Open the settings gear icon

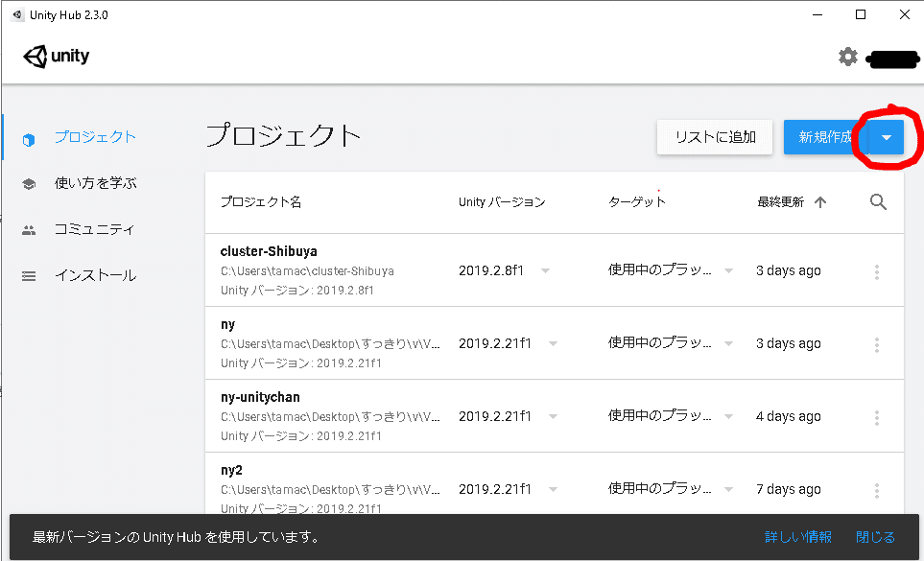coord(848,58)
